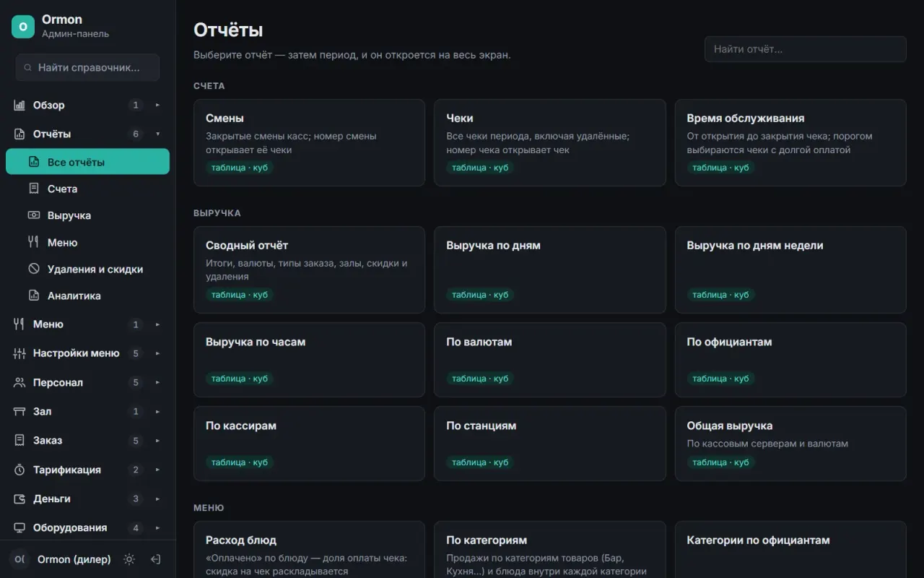Select the Счета receipt icon
Viewport: 924px width, 578px height.
pyautogui.click(x=34, y=189)
